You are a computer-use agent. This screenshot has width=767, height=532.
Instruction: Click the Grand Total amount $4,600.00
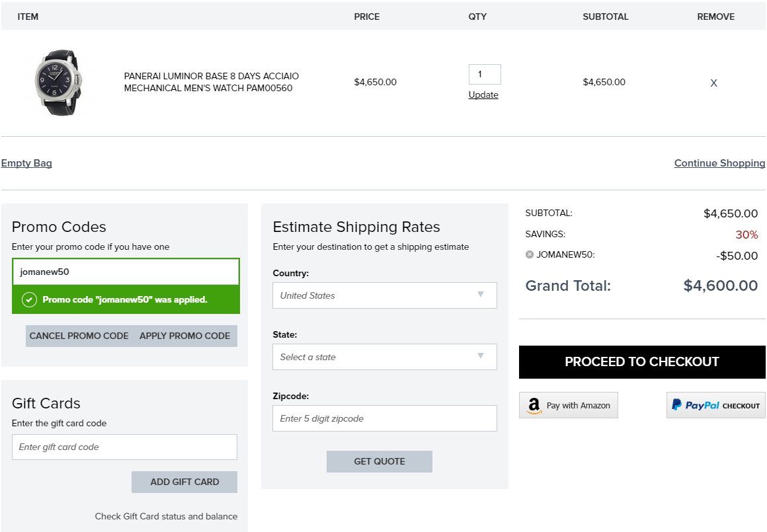[721, 285]
